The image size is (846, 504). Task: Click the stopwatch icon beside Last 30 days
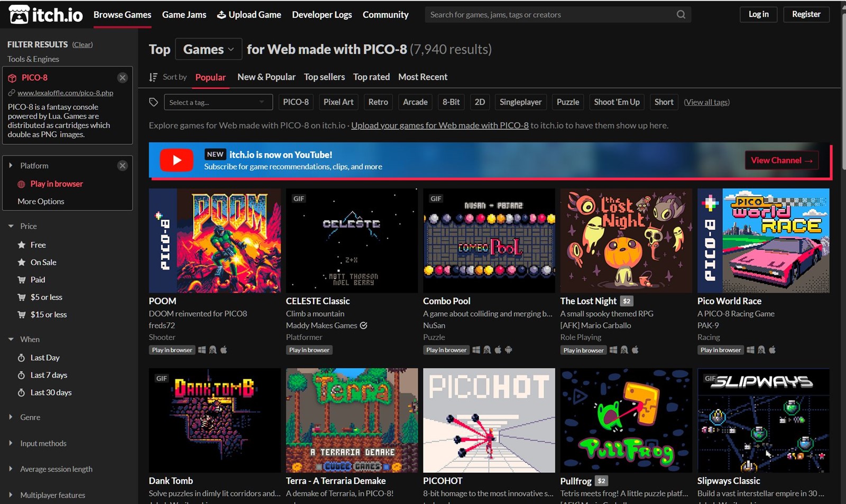(x=22, y=393)
